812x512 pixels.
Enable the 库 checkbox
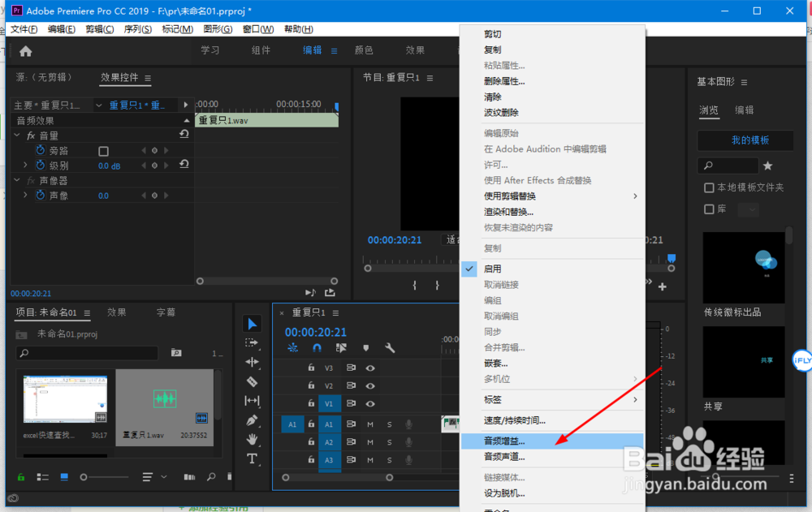pos(709,209)
